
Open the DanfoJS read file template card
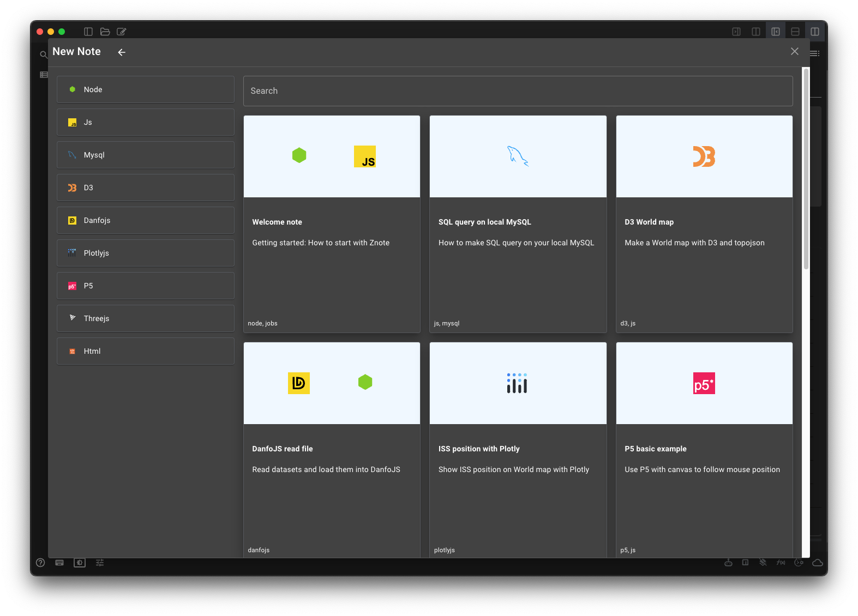(x=332, y=450)
